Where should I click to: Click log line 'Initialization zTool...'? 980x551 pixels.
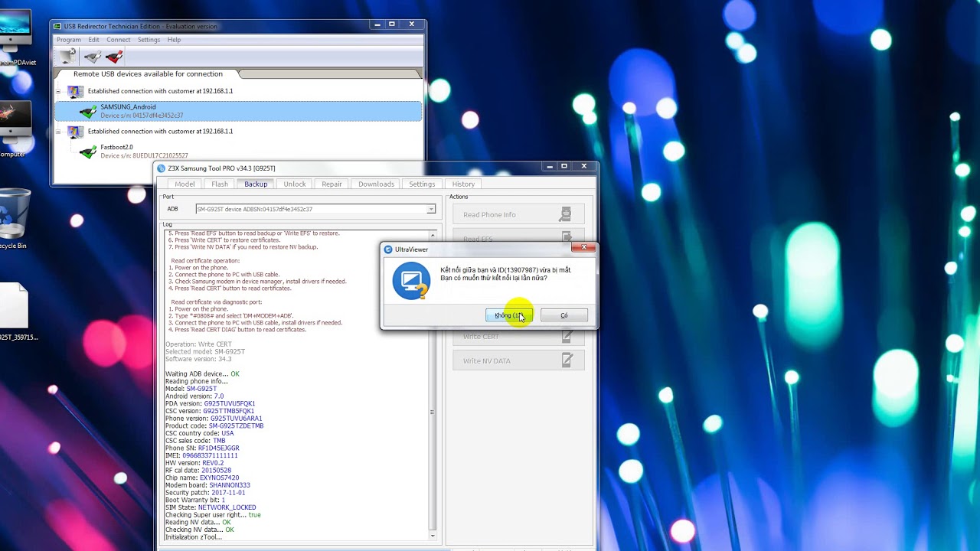194,537
